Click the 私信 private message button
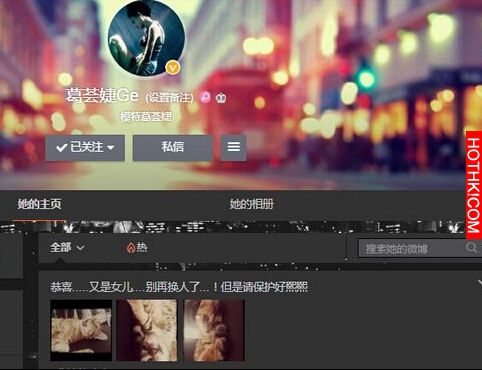The height and width of the screenshot is (370, 482). pos(173,147)
